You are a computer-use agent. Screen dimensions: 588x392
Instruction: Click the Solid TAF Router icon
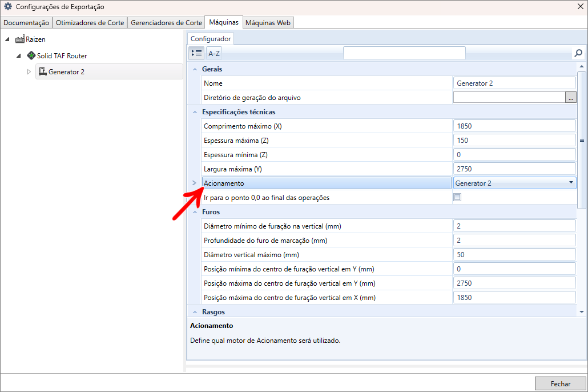31,56
